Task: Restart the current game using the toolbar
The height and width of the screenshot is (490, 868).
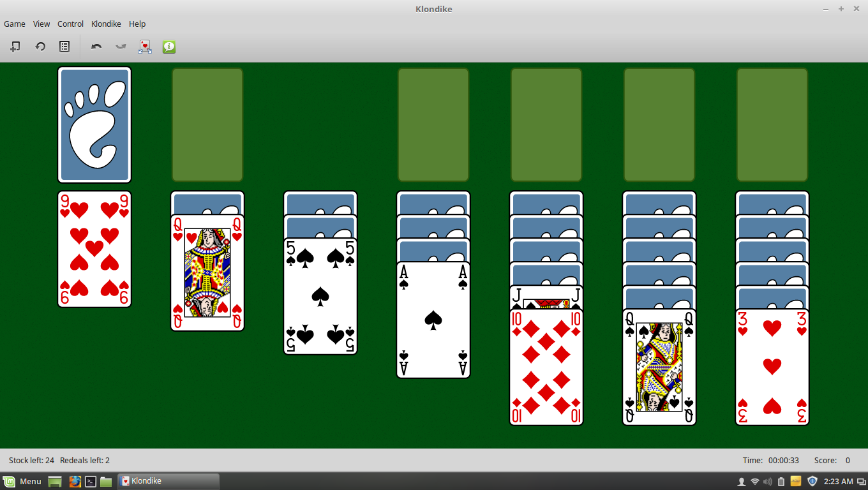Action: pos(40,47)
